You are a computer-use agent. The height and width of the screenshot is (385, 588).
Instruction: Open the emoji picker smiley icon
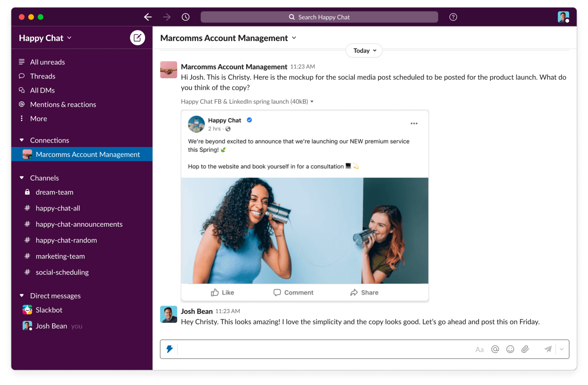click(510, 349)
